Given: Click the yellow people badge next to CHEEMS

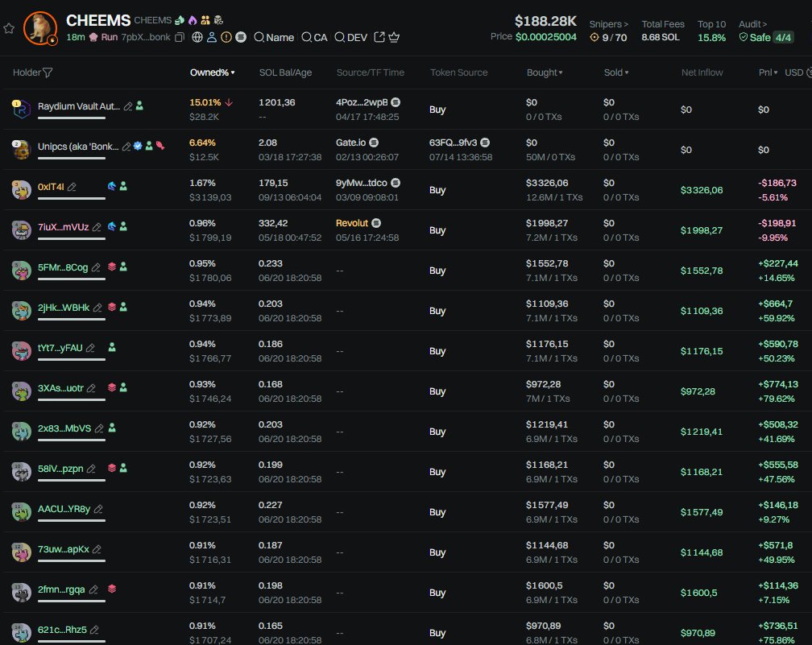Looking at the screenshot, I should coord(205,20).
